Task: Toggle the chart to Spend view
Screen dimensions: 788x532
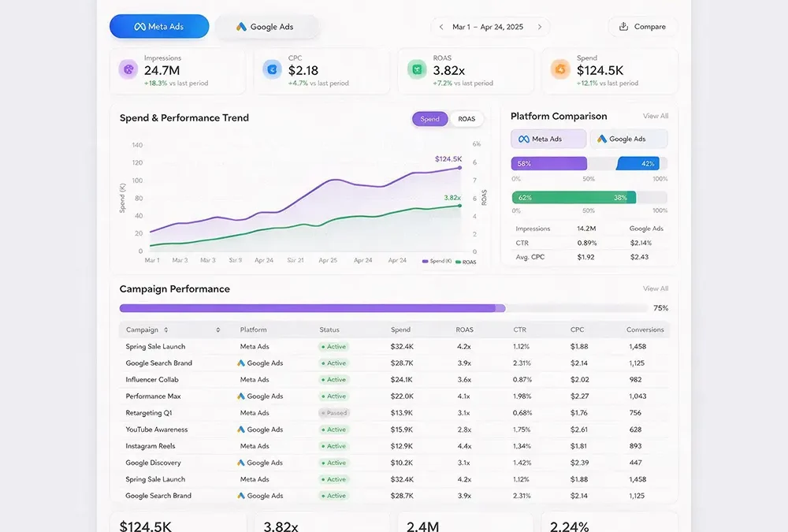Action: pos(429,119)
